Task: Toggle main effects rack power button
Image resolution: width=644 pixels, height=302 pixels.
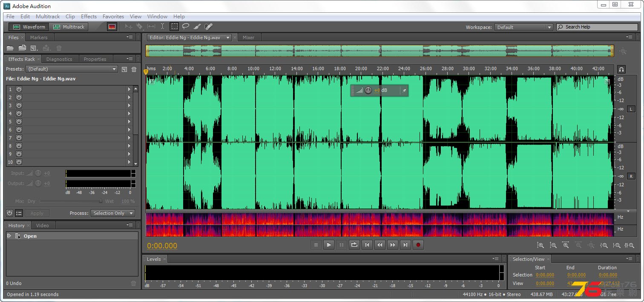Action: point(9,213)
